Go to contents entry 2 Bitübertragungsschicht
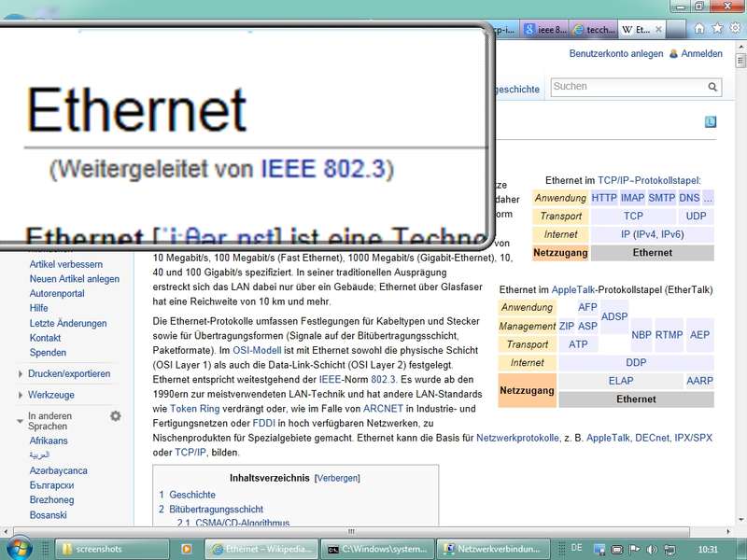Screen dimensions: 747x560 (211, 510)
